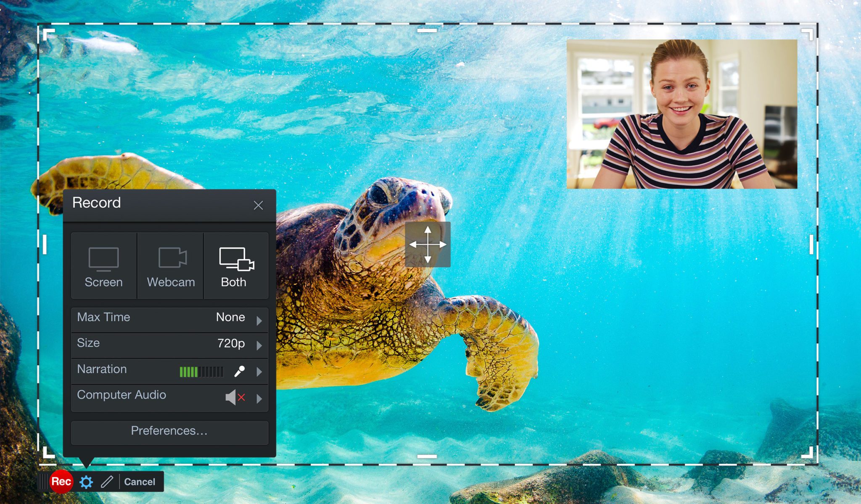This screenshot has width=861, height=504.
Task: Open the settings gear preferences
Action: point(80,482)
